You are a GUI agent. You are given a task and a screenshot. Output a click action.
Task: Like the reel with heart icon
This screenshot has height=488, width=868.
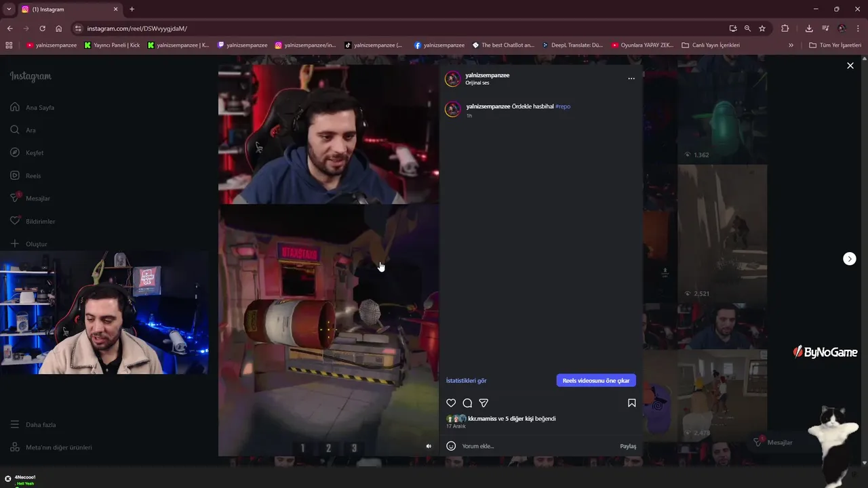[x=451, y=403]
